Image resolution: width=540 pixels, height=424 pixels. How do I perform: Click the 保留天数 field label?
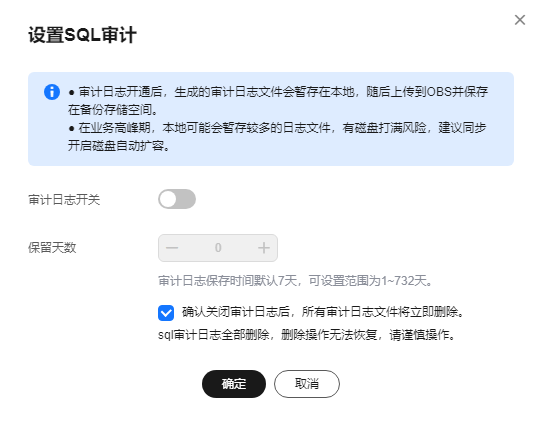[52, 248]
